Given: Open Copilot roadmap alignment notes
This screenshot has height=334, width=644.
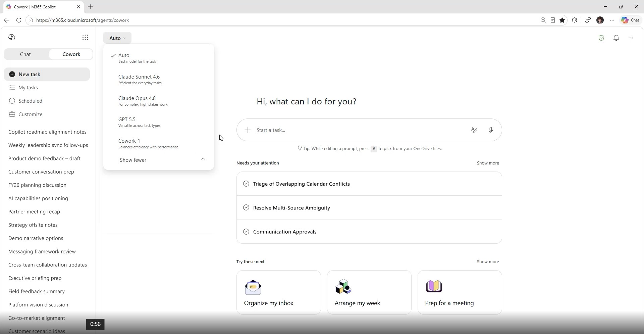Looking at the screenshot, I should pyautogui.click(x=47, y=132).
